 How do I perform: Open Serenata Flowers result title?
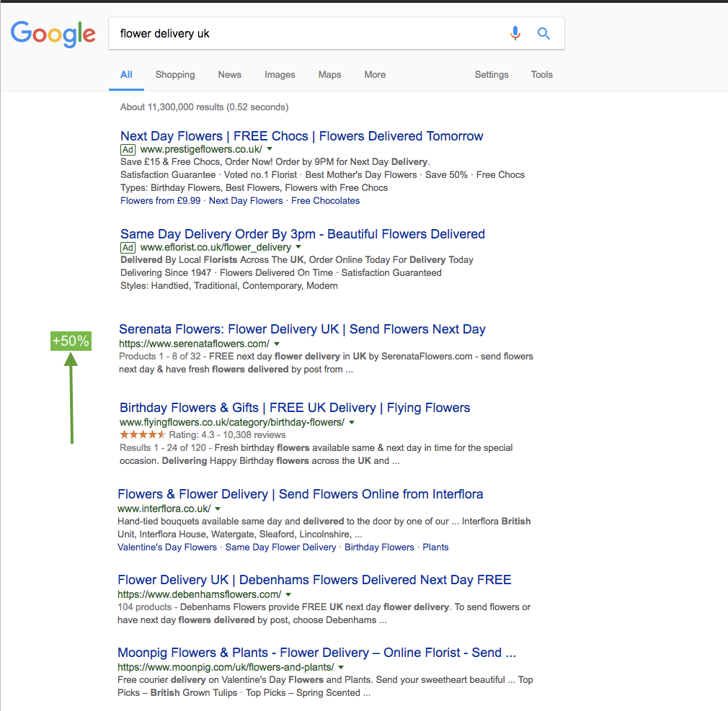pos(302,329)
